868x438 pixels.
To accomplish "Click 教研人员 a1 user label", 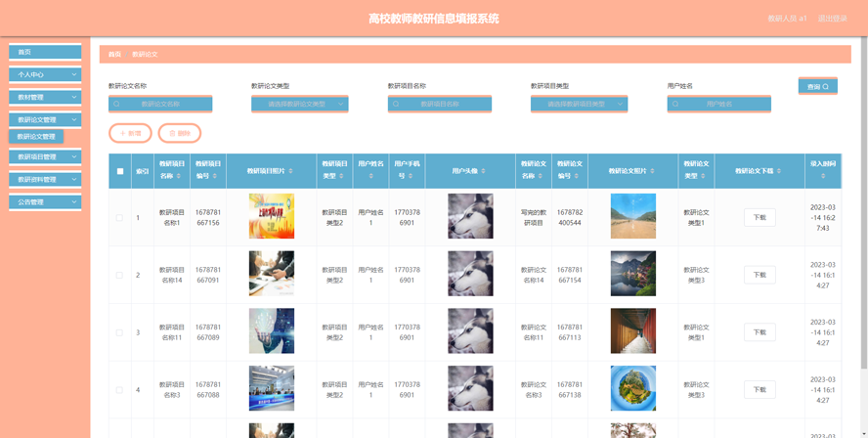I will 787,19.
